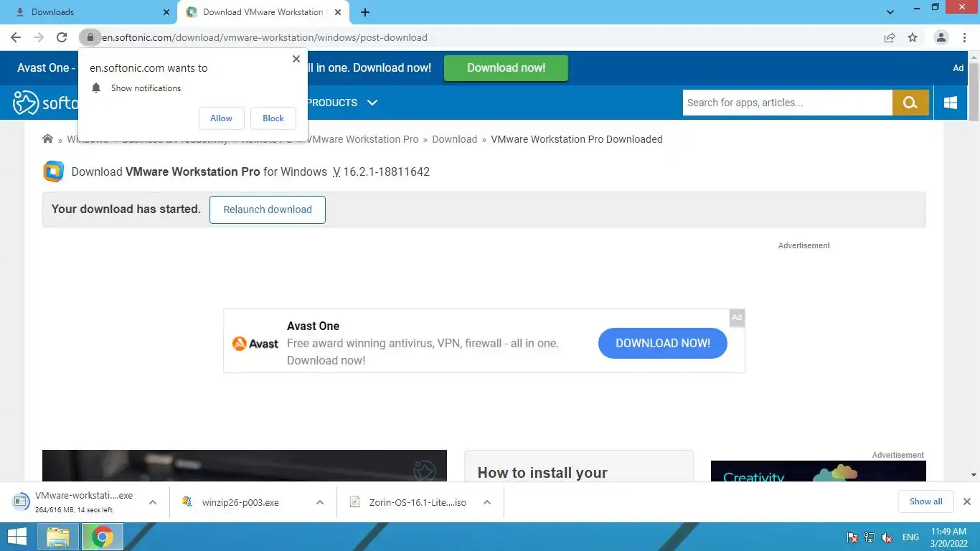Click the Creativity advertisement image

click(819, 471)
